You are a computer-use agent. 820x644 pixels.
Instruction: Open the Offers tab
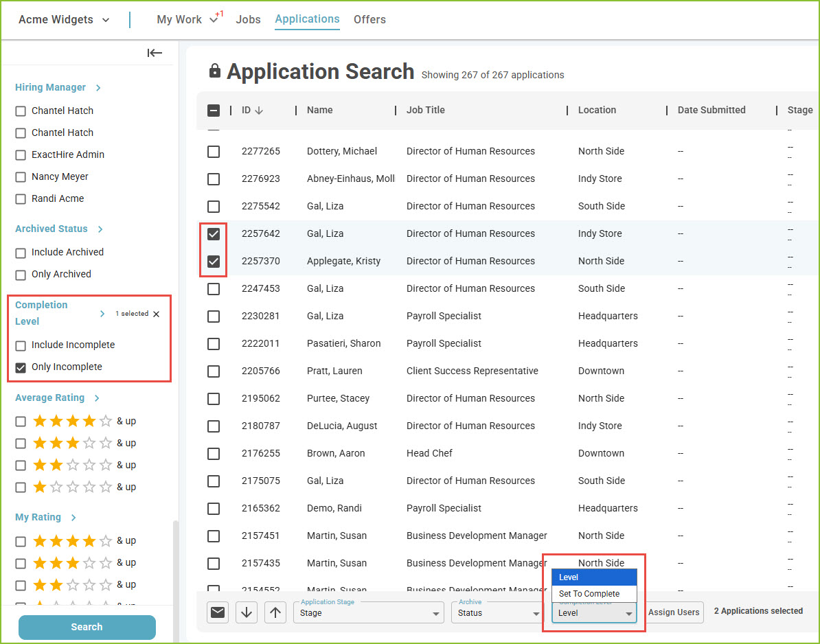coord(369,19)
